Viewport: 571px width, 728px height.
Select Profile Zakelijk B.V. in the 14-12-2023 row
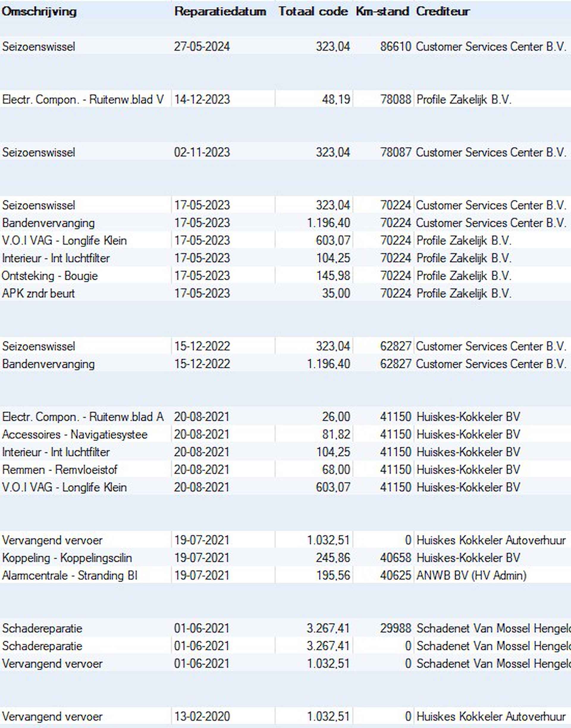pos(464,99)
